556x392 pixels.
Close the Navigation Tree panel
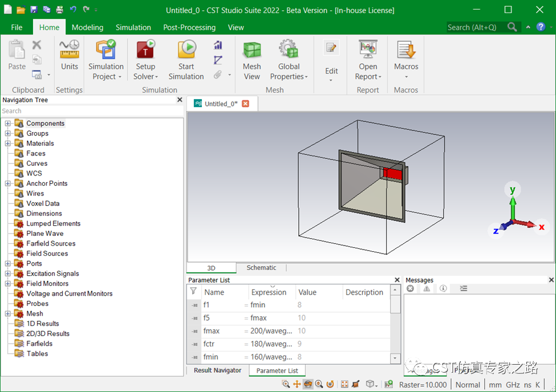[x=180, y=100]
